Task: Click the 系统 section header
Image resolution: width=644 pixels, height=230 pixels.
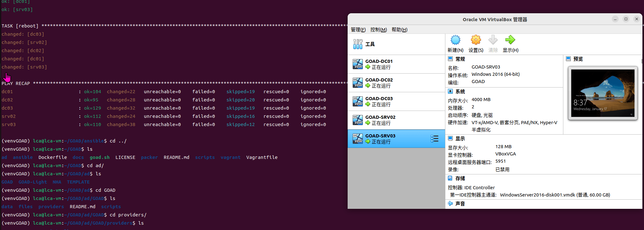Action: (x=460, y=92)
